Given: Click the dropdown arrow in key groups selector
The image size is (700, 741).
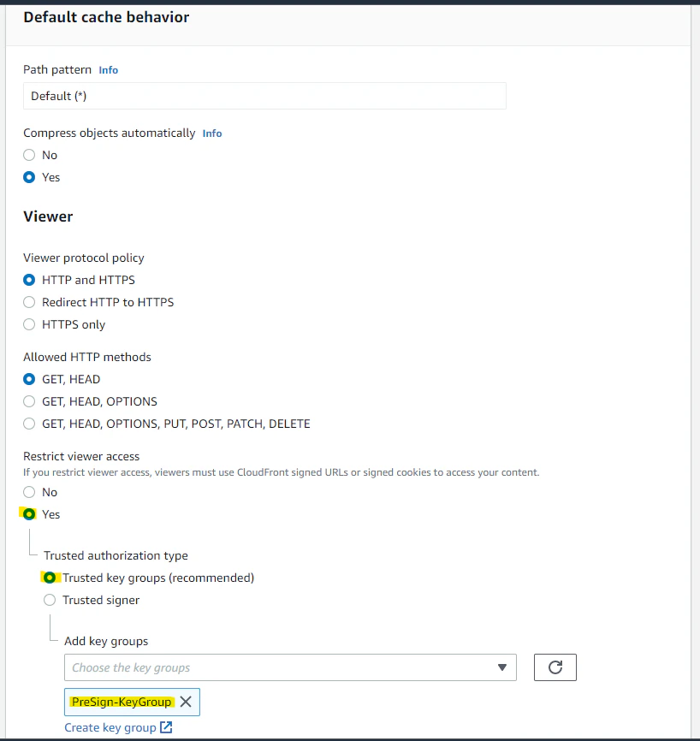Looking at the screenshot, I should (502, 667).
